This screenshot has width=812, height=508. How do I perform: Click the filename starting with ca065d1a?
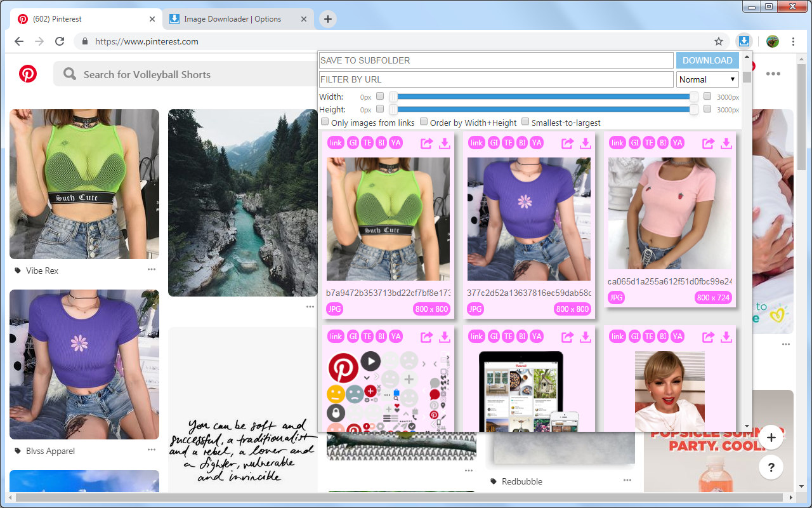(x=670, y=281)
